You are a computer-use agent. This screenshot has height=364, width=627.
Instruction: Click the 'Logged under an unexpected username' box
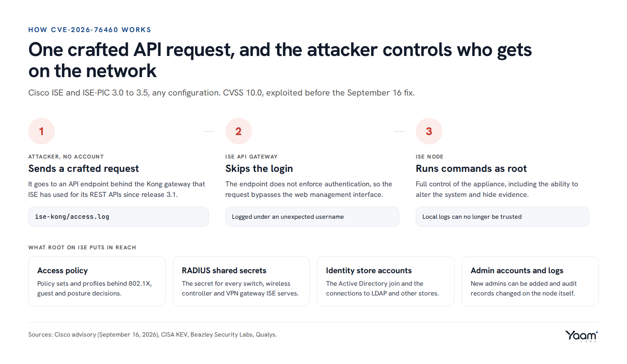(x=312, y=216)
